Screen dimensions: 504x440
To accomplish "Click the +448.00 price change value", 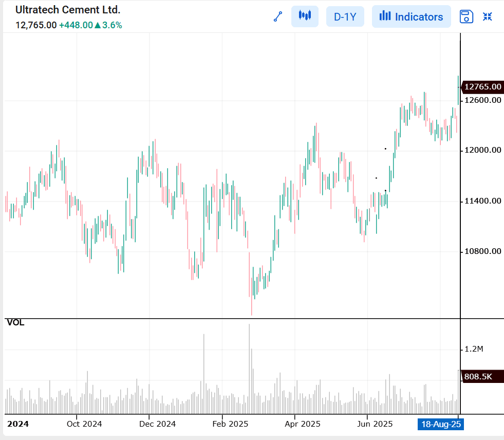I will point(76,25).
